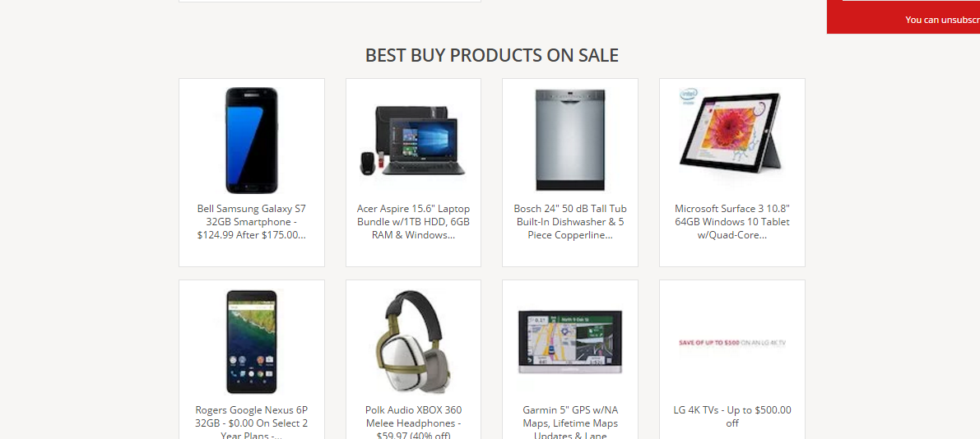Click the Intel badge on the Surface image

click(689, 95)
